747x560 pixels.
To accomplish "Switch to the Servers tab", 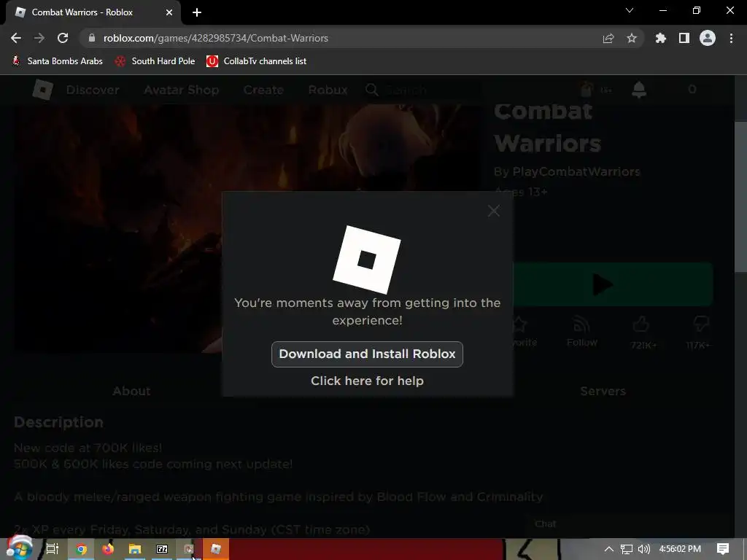I will coord(603,391).
